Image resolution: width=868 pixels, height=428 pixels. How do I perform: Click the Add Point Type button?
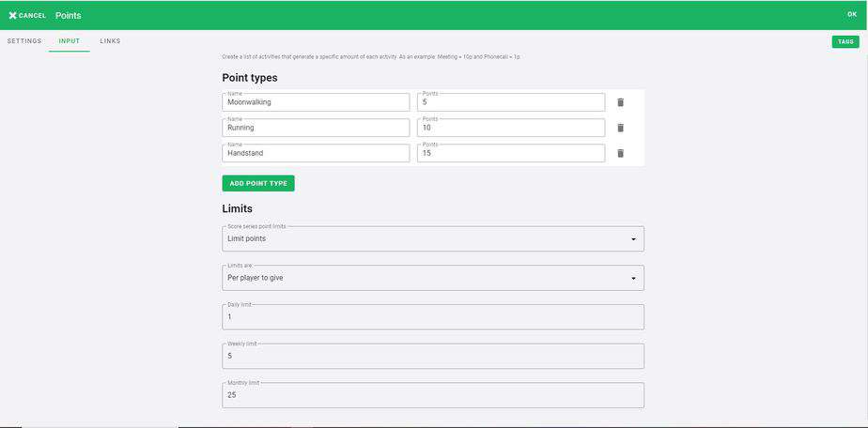point(258,184)
